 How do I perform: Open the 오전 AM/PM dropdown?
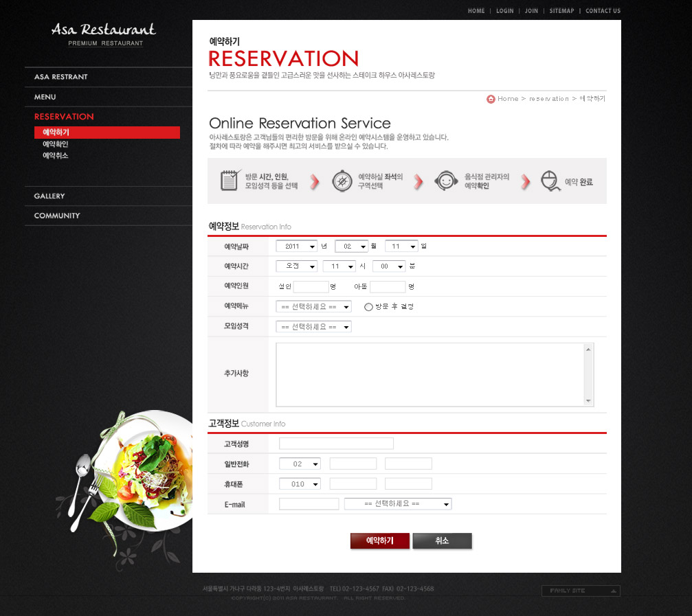pos(296,266)
